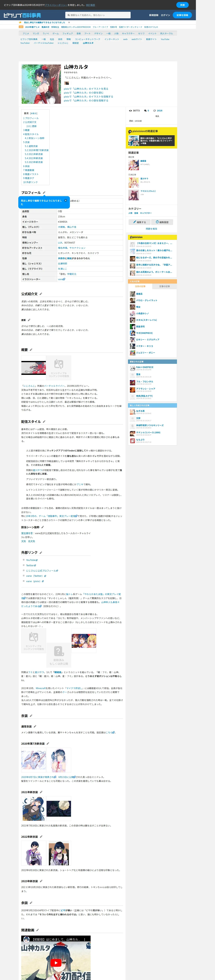Open the ねずみ耳 new article
Viewport: 215px width, 980px height.
(140, 411)
